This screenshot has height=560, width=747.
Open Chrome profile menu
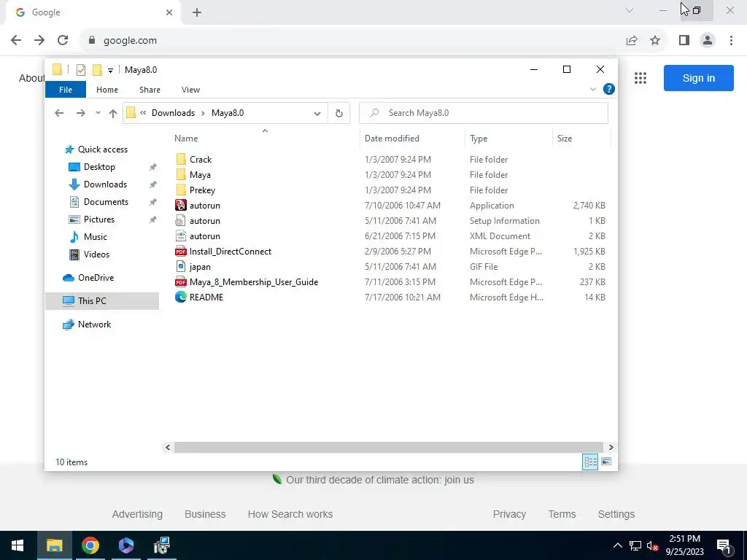click(x=708, y=41)
